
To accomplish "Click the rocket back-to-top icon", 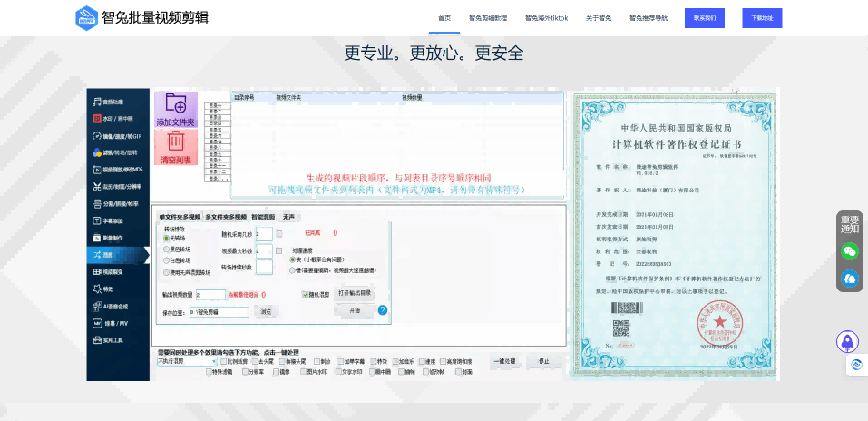I will tap(847, 341).
